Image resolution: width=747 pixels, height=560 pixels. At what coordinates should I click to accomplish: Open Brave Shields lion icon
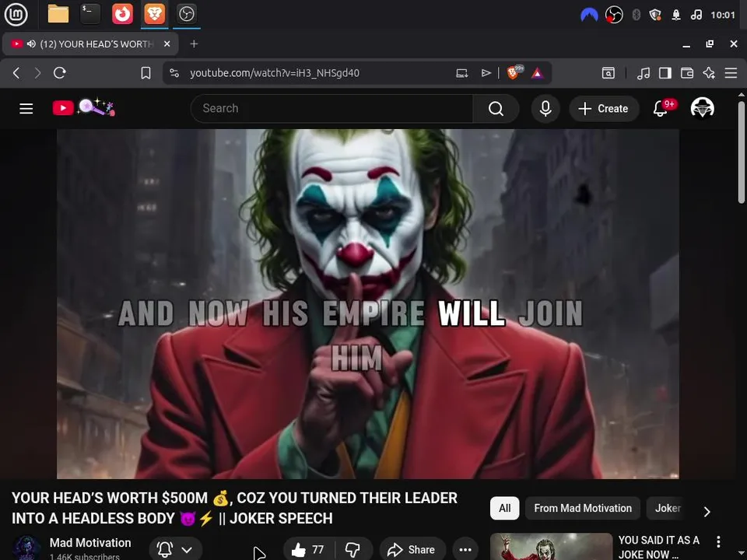pos(514,73)
